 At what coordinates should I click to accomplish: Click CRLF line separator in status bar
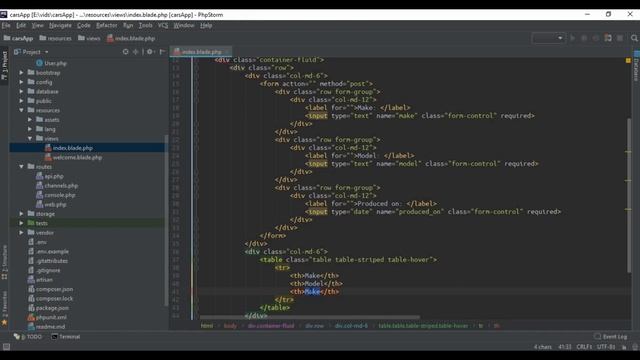click(x=584, y=347)
